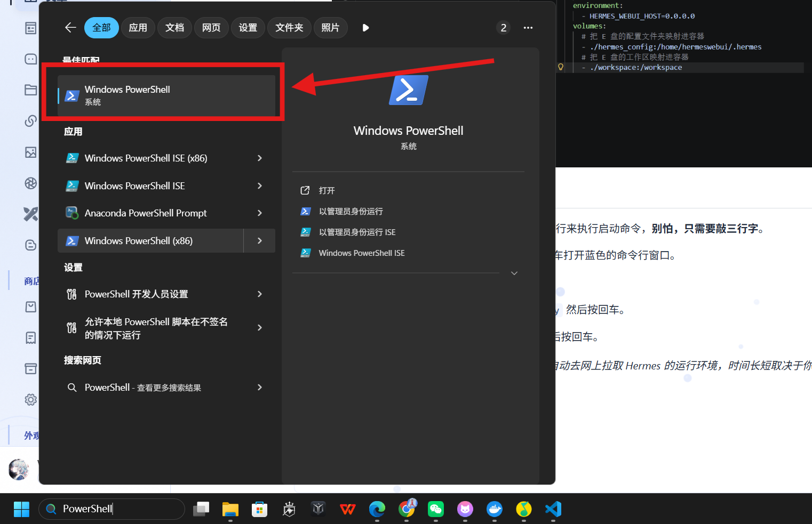
Task: Open Docker Desktop from the taskbar
Action: pos(495,509)
